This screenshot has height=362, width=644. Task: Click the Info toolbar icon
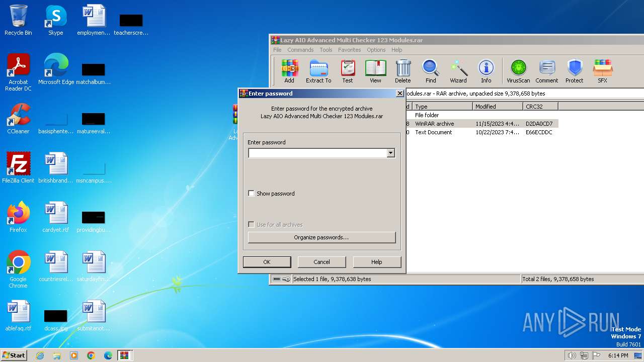[x=486, y=71]
